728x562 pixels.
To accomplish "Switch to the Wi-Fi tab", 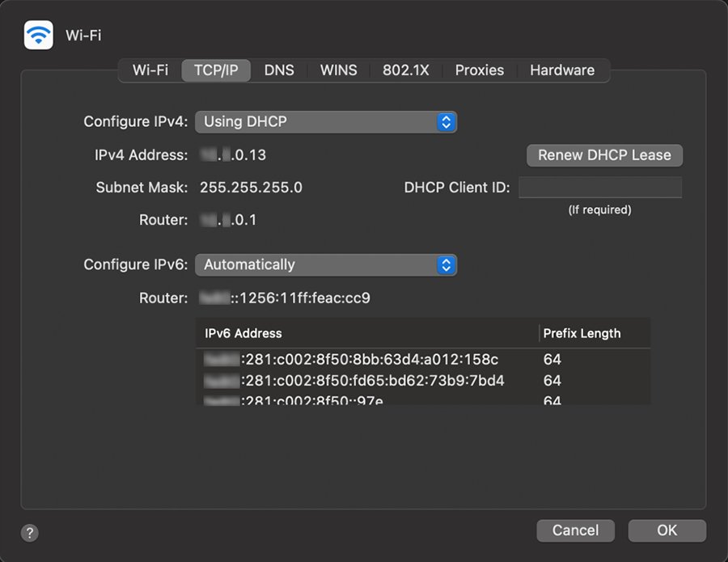I will tap(150, 70).
